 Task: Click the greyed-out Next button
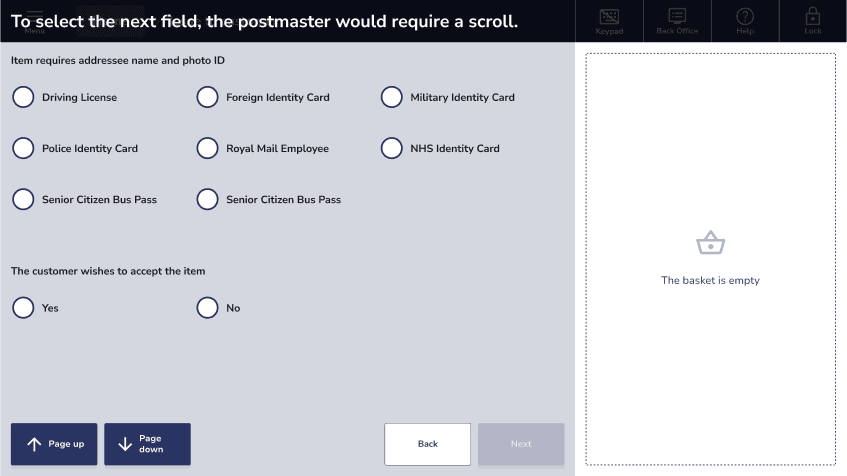521,444
